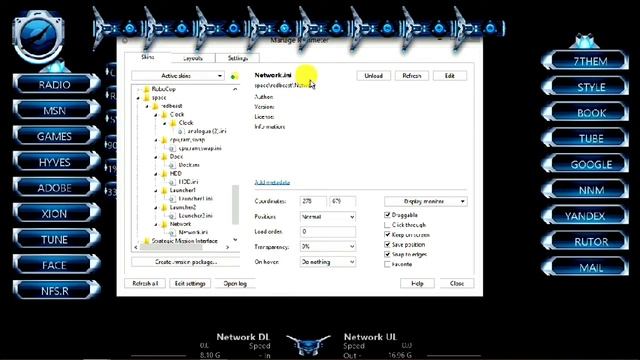Toggle the Keep on screen checkbox

[387, 235]
